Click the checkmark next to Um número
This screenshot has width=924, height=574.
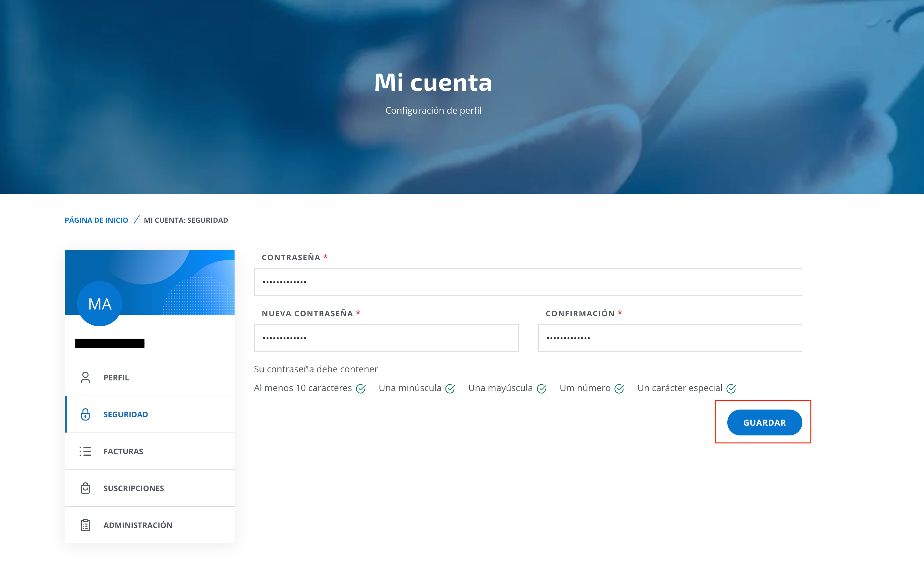tap(619, 389)
